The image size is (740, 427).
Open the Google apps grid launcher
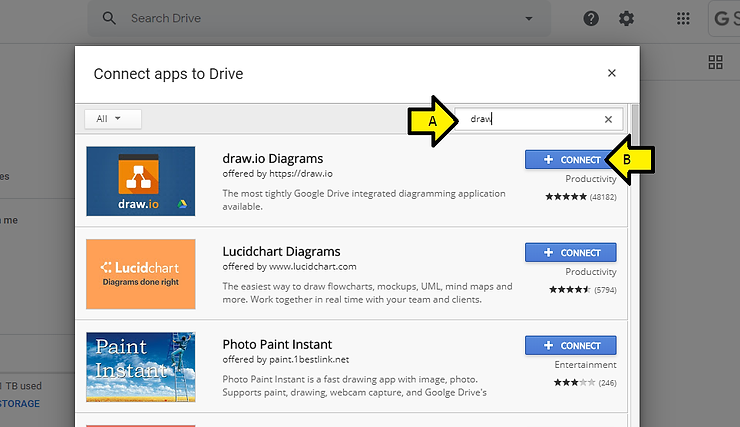click(x=684, y=19)
